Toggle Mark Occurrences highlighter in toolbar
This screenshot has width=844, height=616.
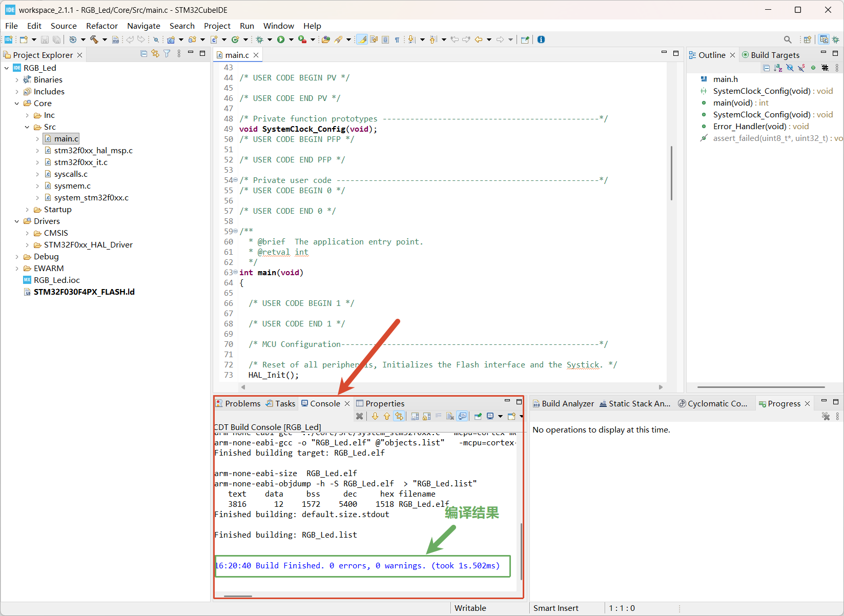[x=362, y=39]
